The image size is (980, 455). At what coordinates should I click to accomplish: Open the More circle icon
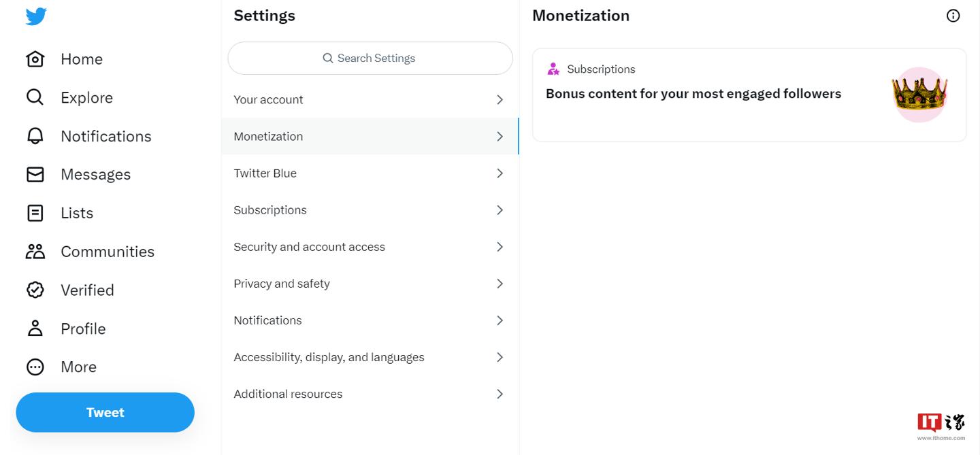35,367
